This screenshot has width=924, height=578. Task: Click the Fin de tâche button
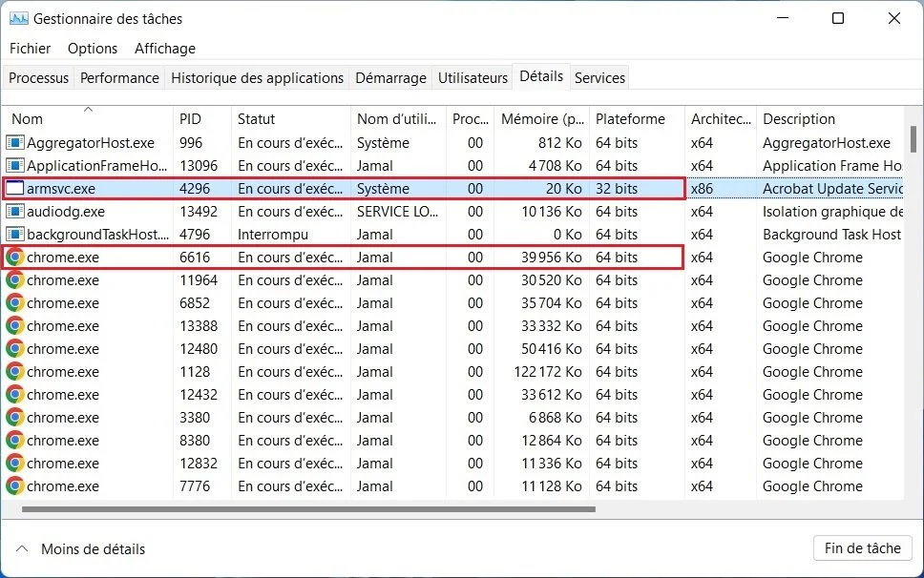[862, 547]
